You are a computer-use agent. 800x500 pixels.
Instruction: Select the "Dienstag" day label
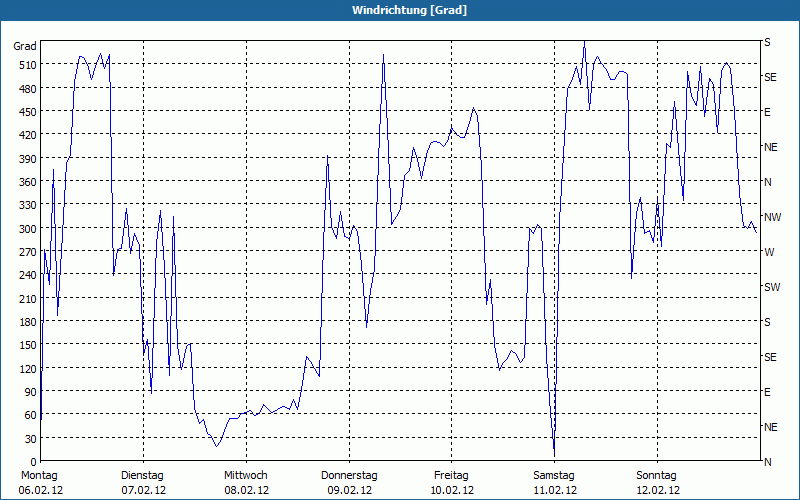coord(142,476)
